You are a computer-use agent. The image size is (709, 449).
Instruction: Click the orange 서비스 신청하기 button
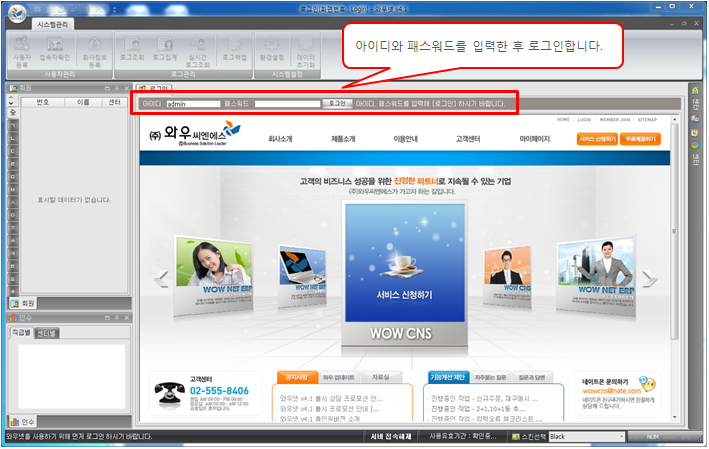[x=599, y=139]
